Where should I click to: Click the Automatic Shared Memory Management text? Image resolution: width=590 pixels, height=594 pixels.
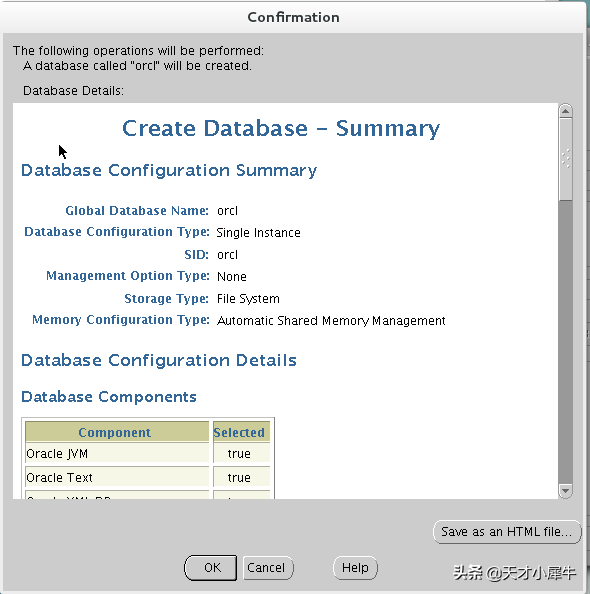(331, 321)
